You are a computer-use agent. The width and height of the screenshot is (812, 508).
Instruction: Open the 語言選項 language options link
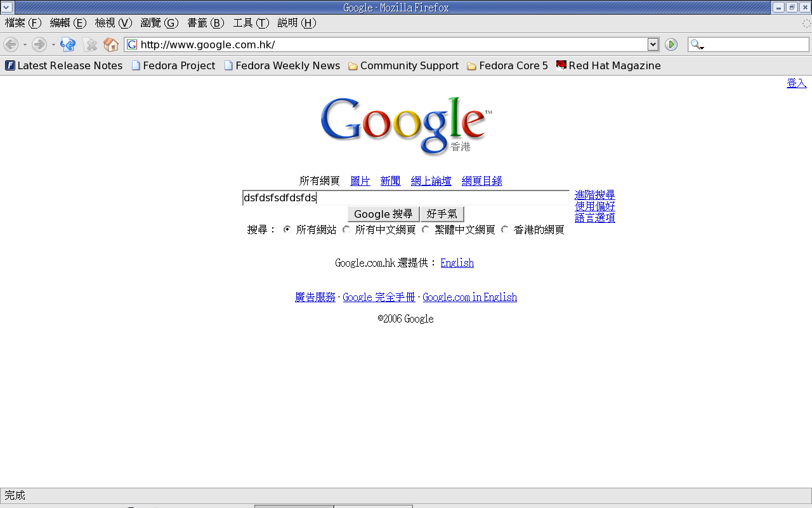(595, 218)
